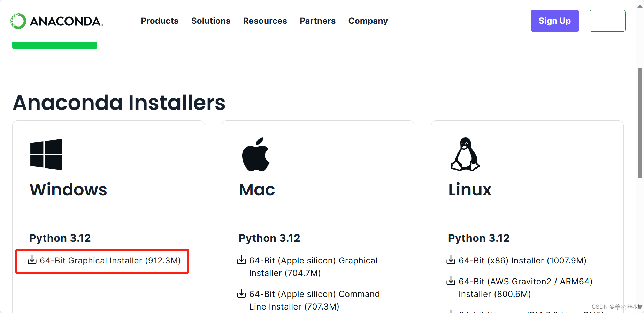Viewport: 644px width, 313px height.
Task: Click Python 3.12 label in Windows card
Action: pyautogui.click(x=60, y=238)
